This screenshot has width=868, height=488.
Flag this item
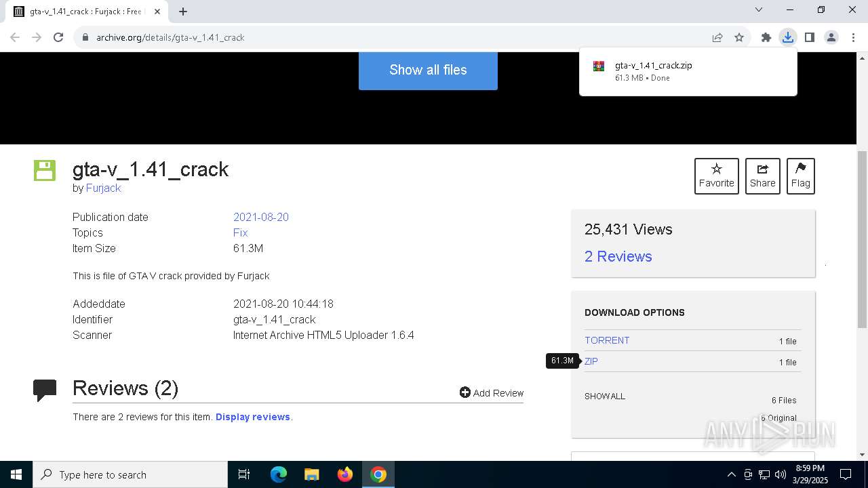click(x=801, y=176)
